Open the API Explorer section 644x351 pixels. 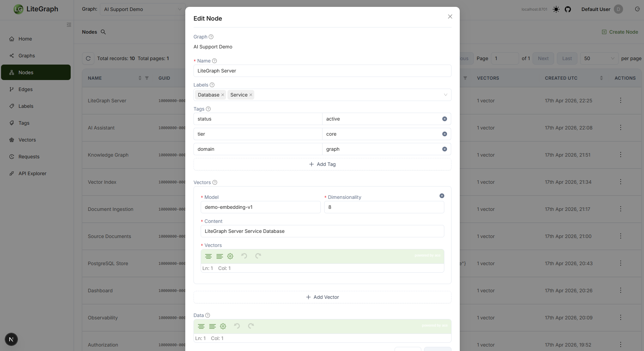[x=32, y=173]
